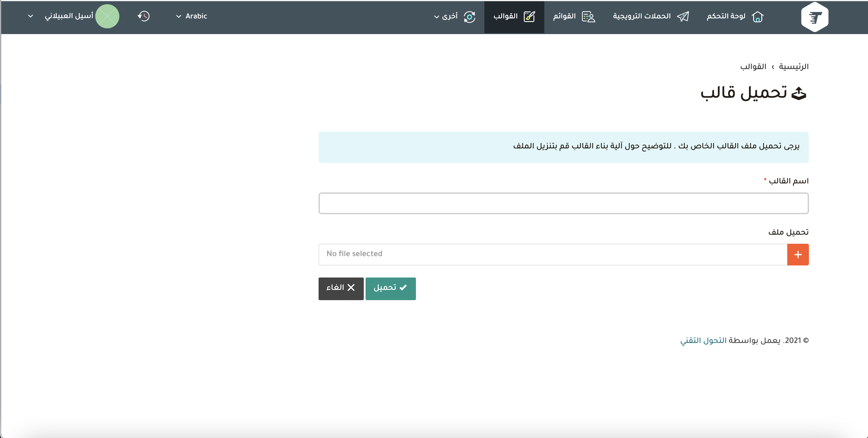Open القوائم menu item
The width and height of the screenshot is (868, 438).
(565, 16)
